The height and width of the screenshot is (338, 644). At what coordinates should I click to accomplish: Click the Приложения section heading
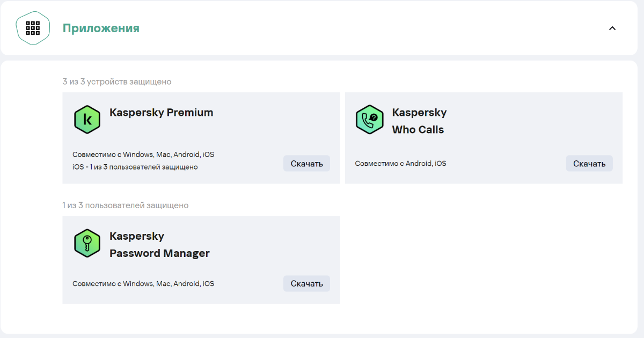pyautogui.click(x=101, y=28)
